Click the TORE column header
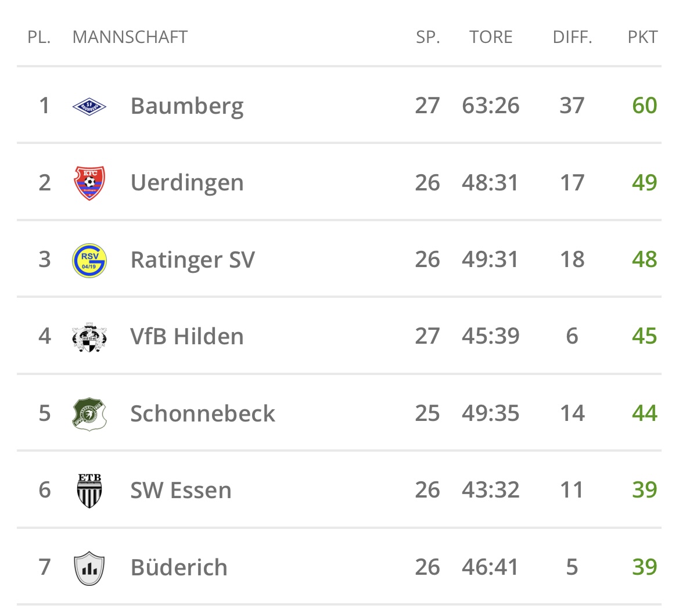This screenshot has height=616, width=679. [x=491, y=37]
